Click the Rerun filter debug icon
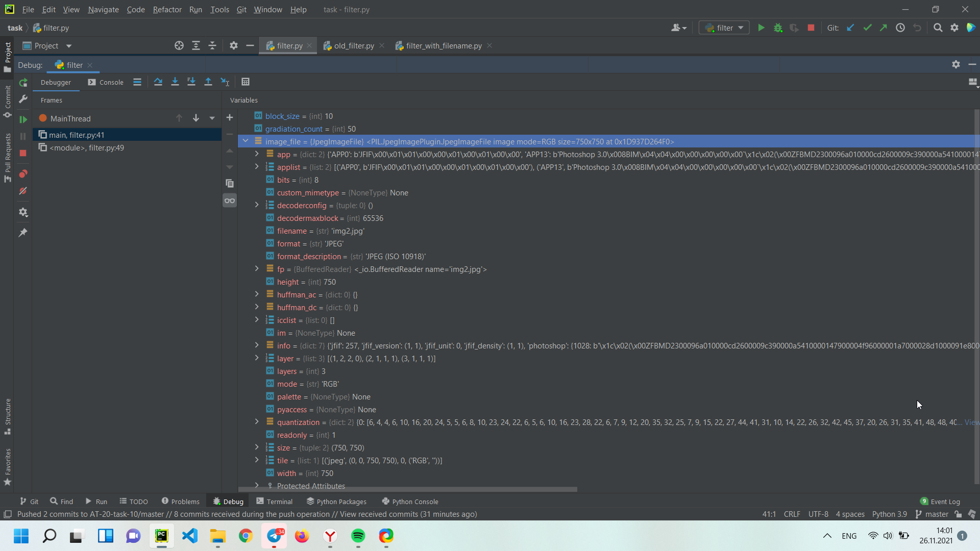This screenshot has height=551, width=980. click(x=23, y=83)
